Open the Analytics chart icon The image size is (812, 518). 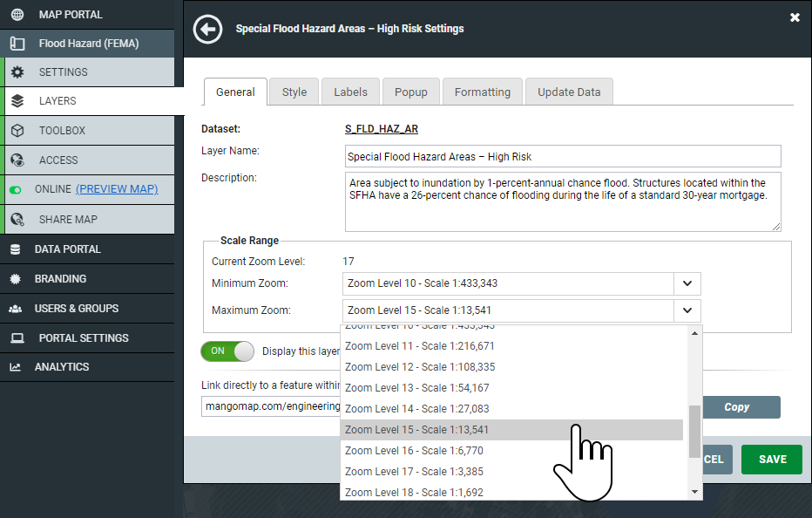tap(15, 367)
